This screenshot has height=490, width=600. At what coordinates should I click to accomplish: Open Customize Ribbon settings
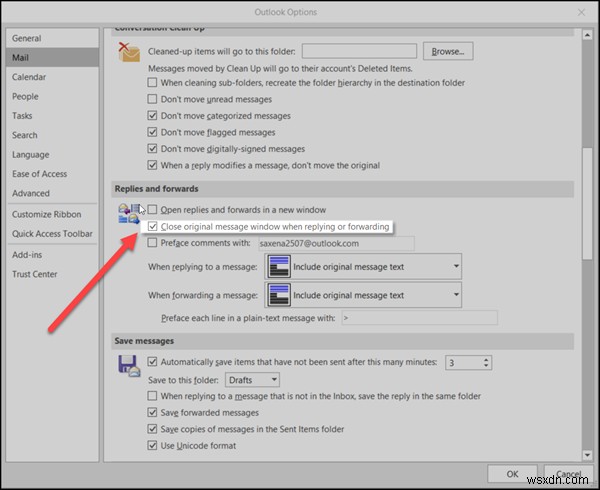52,214
